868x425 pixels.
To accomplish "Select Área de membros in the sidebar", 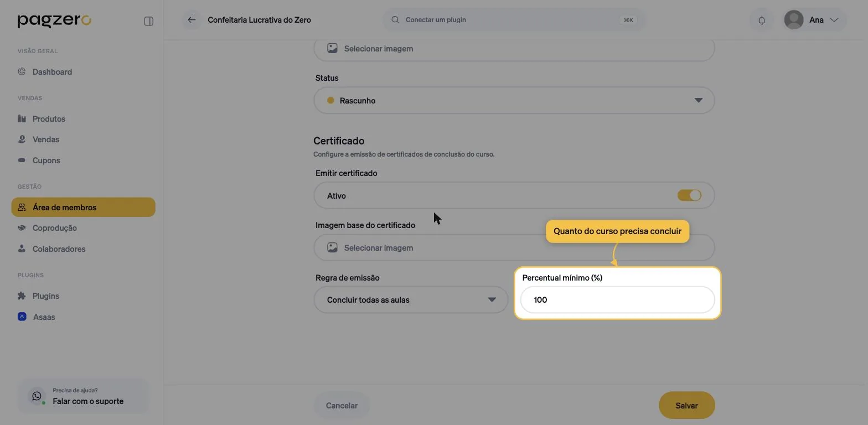I will click(83, 207).
